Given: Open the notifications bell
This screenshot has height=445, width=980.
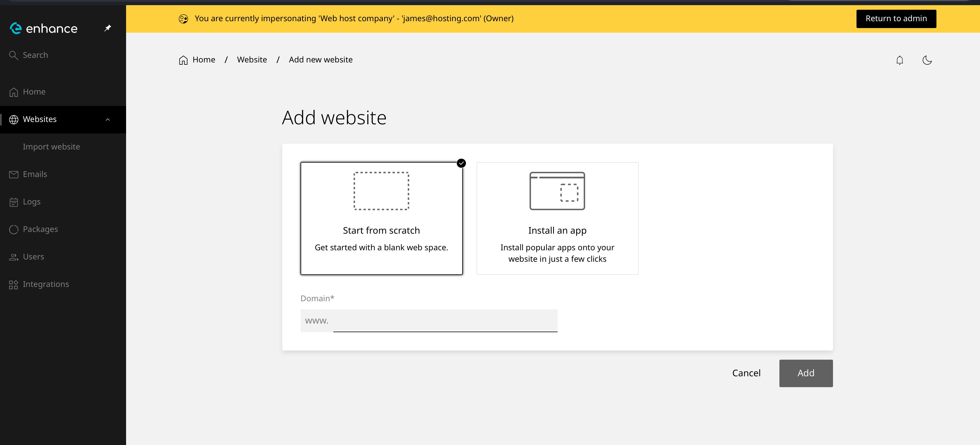Looking at the screenshot, I should pos(899,60).
